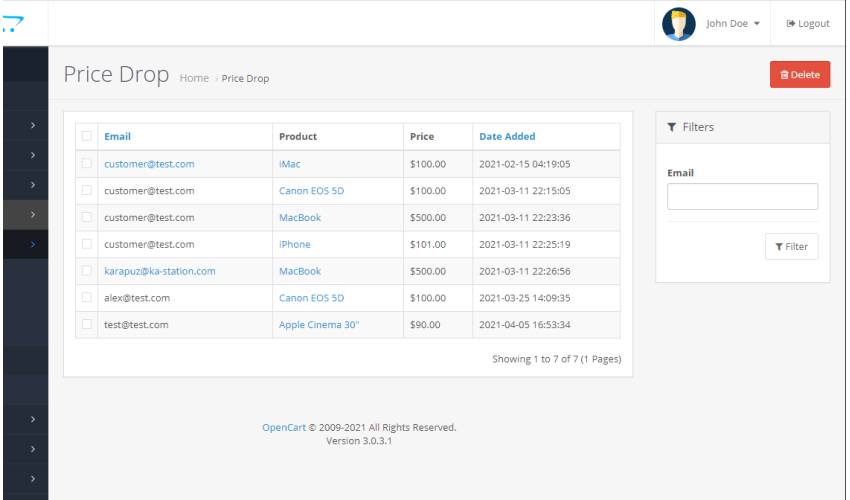Click John Doe's profile avatar

tap(678, 24)
